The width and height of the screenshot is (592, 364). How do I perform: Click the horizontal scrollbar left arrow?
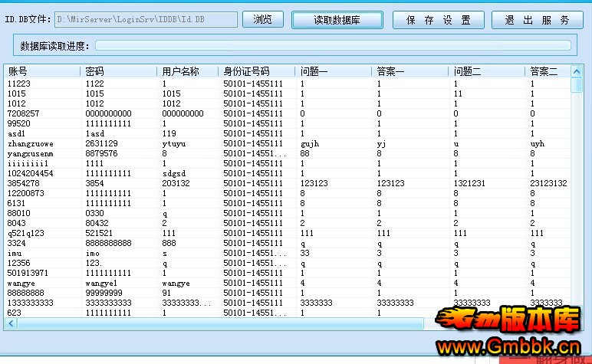click(x=10, y=323)
